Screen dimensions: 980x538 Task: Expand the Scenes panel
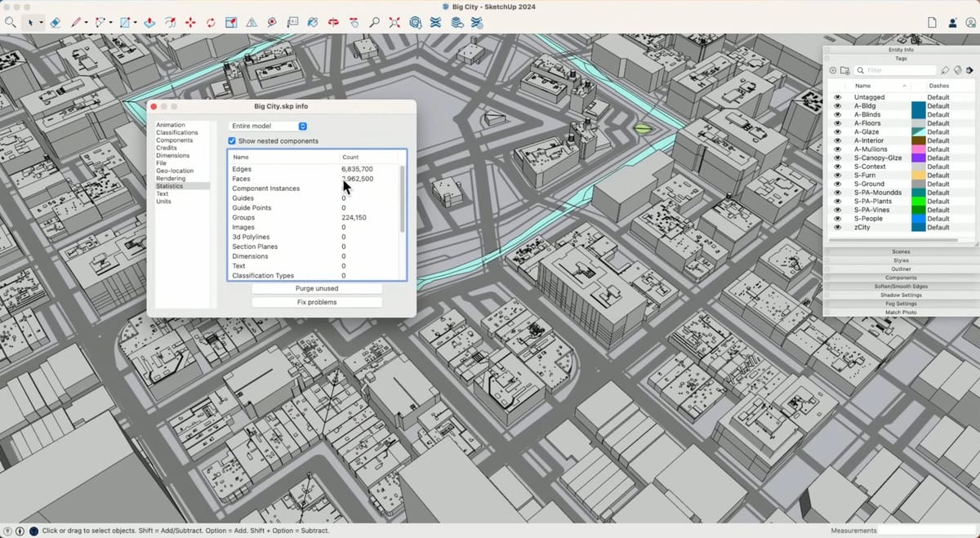coord(901,252)
